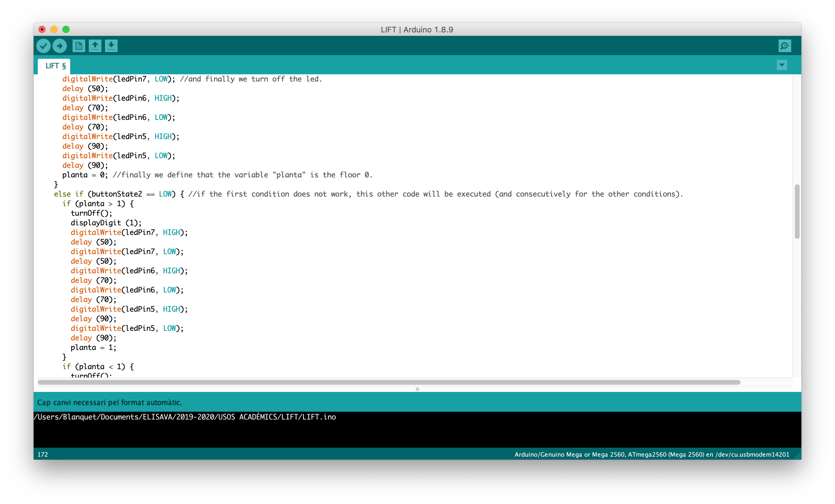Click the line number 172 in status bar
Image resolution: width=835 pixels, height=504 pixels.
click(x=43, y=455)
